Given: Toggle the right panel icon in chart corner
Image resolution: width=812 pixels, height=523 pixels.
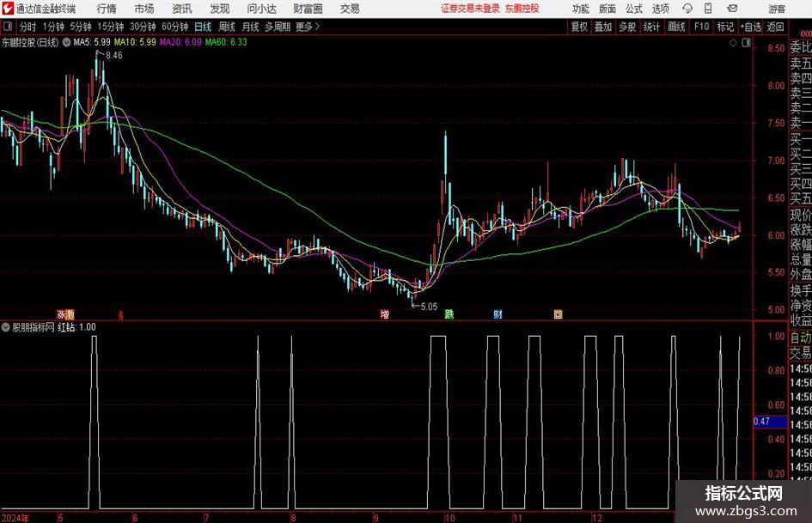Looking at the screenshot, I should [746, 43].
